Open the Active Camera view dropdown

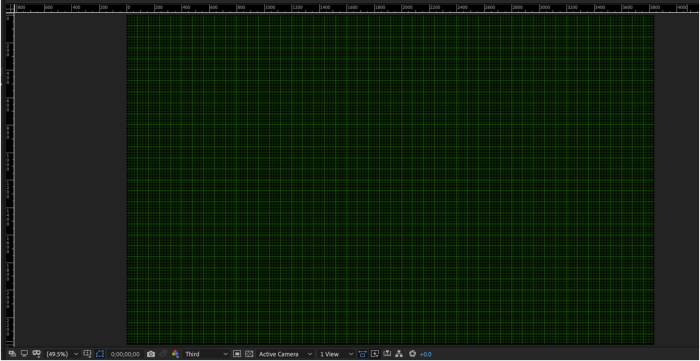[286, 354]
